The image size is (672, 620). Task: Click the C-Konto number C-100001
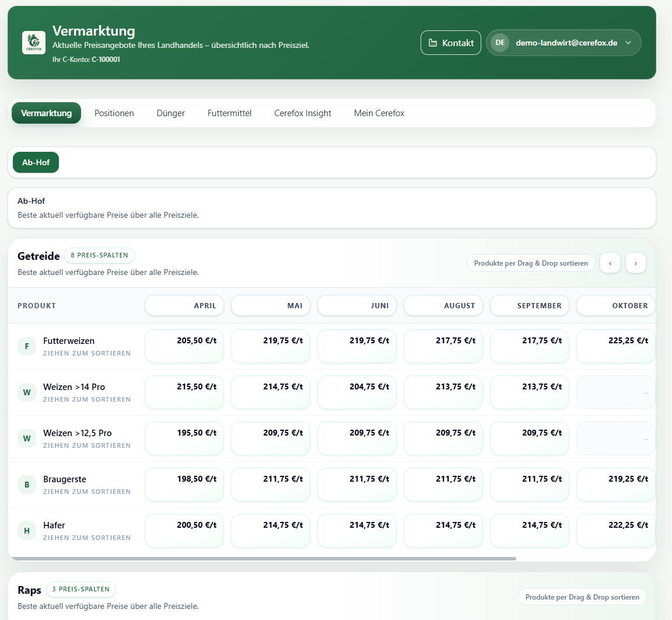[106, 60]
